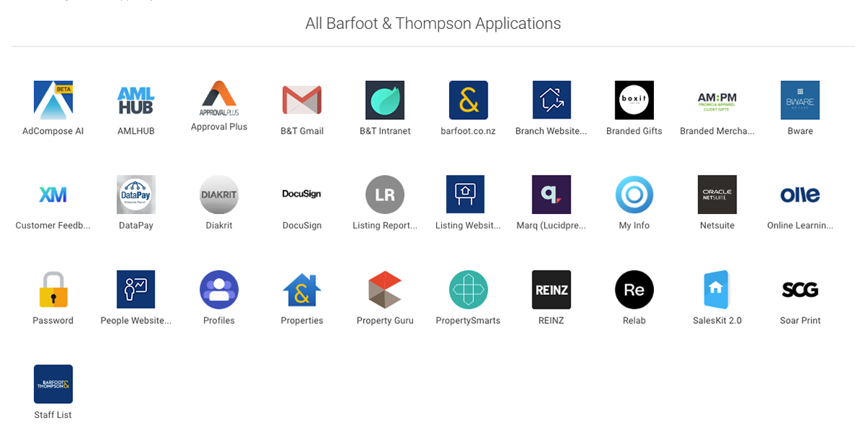Launch the REINZ application
Viewport: 868px width, 436px height.
(551, 289)
